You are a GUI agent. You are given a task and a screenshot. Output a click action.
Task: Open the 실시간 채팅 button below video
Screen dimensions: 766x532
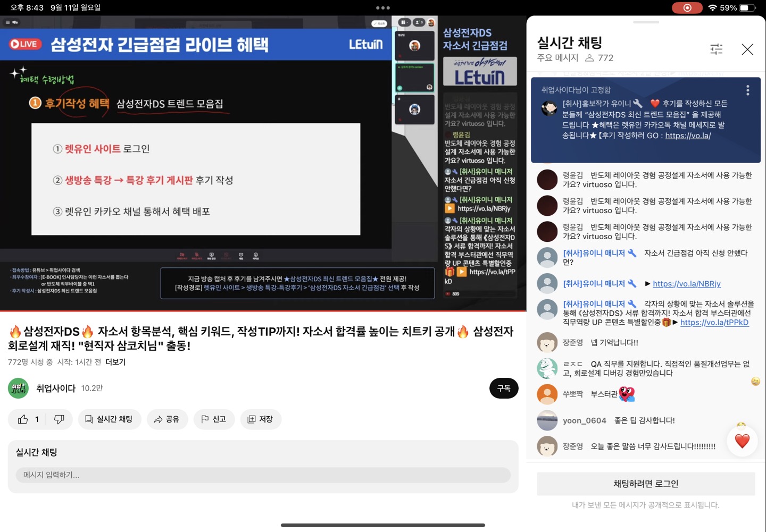click(110, 419)
